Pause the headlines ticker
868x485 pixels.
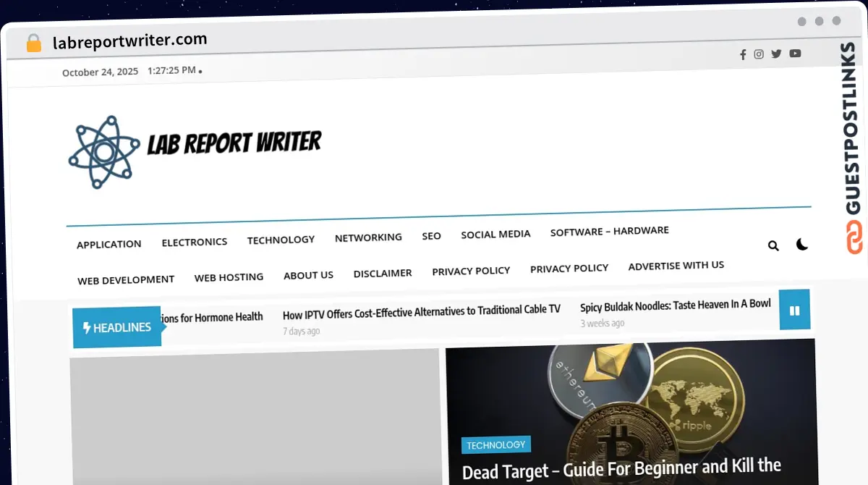[794, 311]
